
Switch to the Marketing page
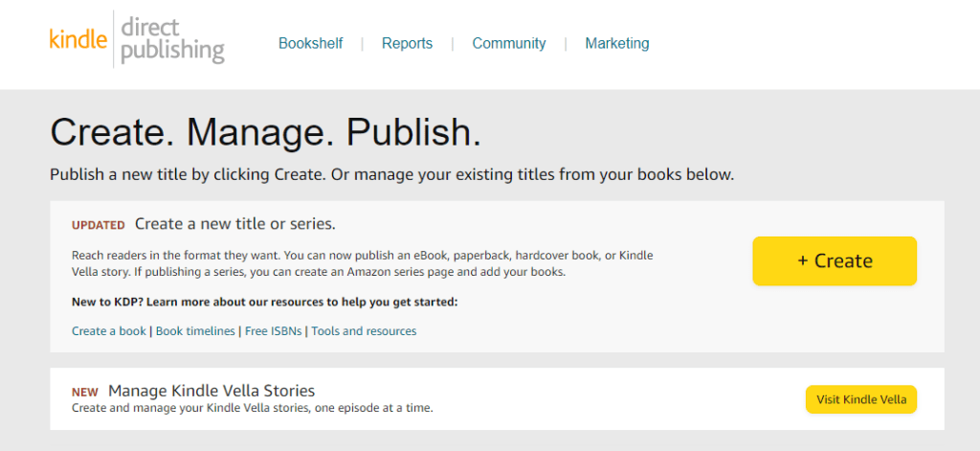click(x=616, y=43)
